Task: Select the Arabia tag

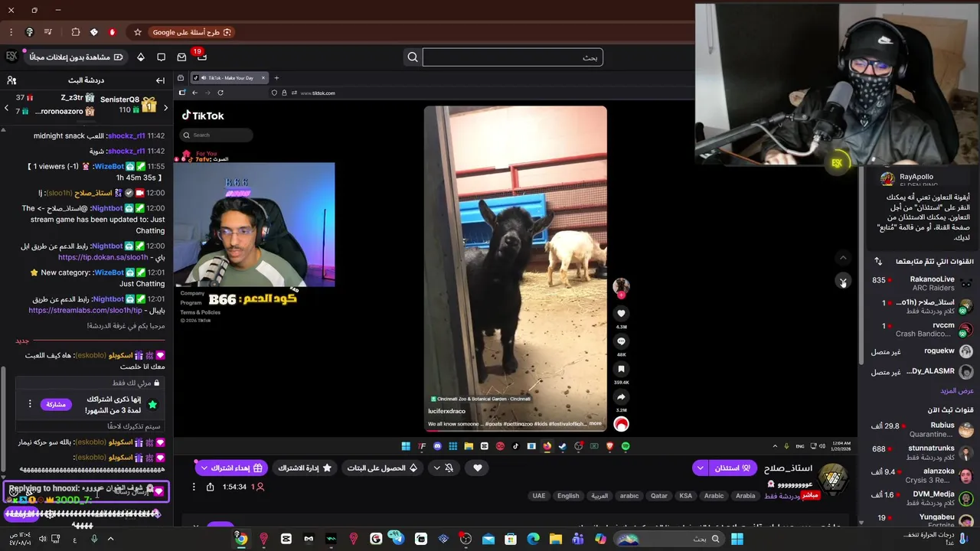Action: (x=746, y=496)
